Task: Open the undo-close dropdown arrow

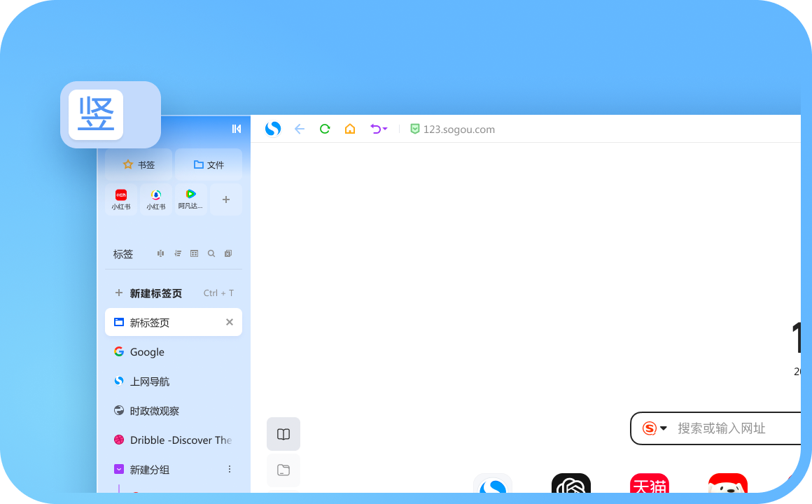Action: tap(384, 129)
